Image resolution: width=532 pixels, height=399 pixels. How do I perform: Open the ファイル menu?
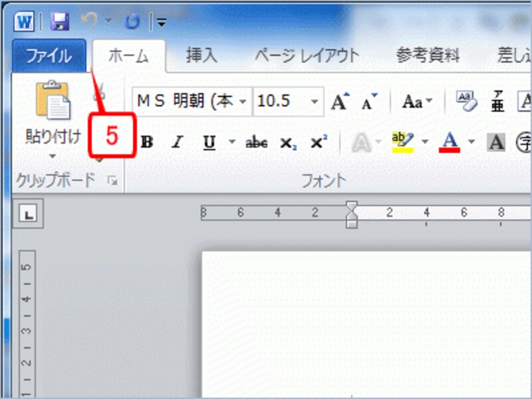pyautogui.click(x=48, y=56)
